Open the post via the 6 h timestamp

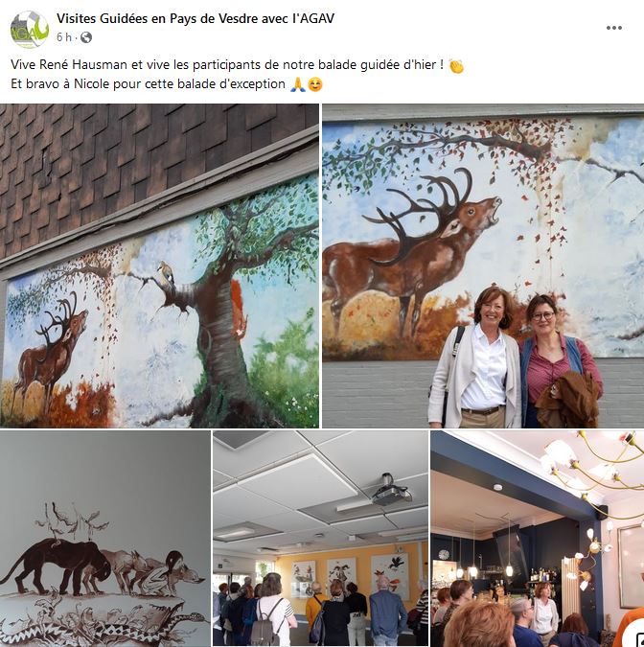click(64, 37)
